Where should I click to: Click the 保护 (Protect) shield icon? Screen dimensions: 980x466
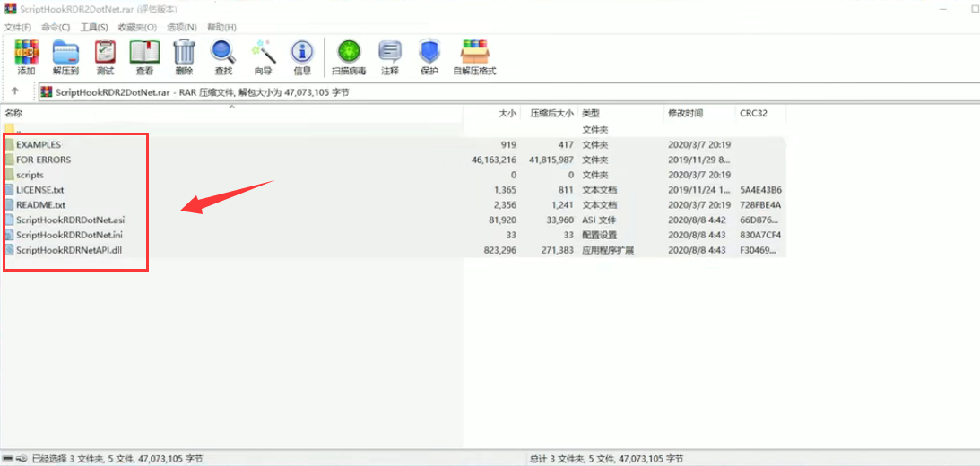429,52
